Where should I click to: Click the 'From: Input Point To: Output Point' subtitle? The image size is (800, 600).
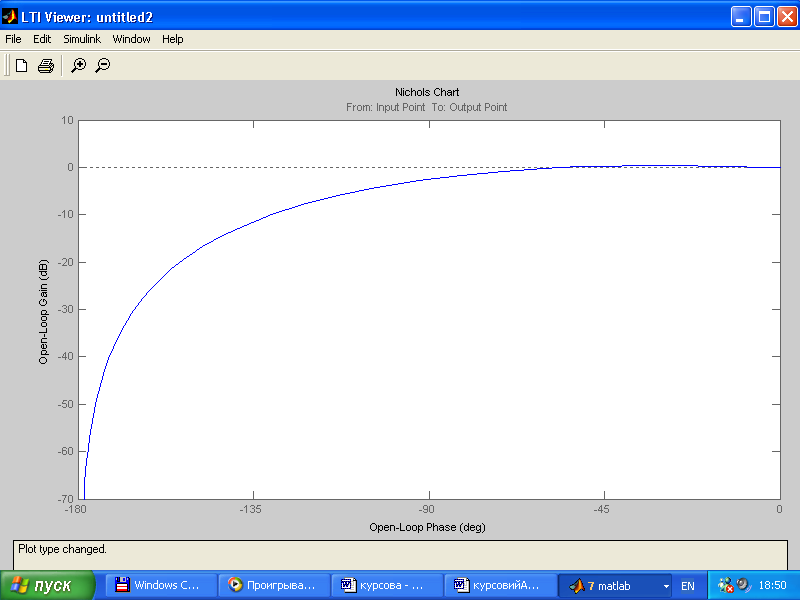[427, 107]
